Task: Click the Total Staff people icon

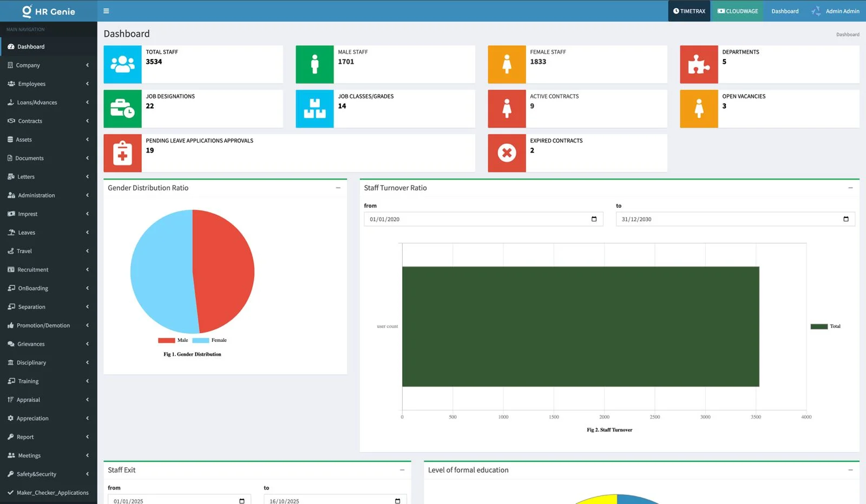Action: (x=122, y=64)
